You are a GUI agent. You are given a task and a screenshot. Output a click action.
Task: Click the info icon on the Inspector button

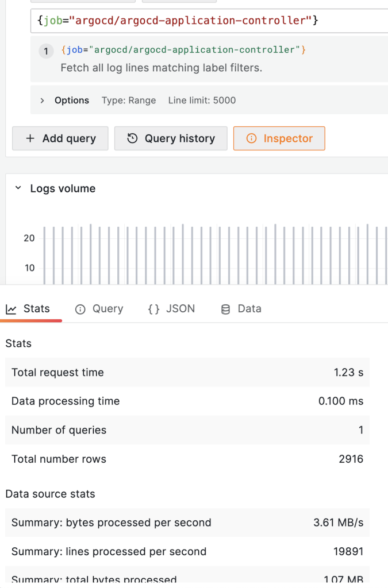251,139
